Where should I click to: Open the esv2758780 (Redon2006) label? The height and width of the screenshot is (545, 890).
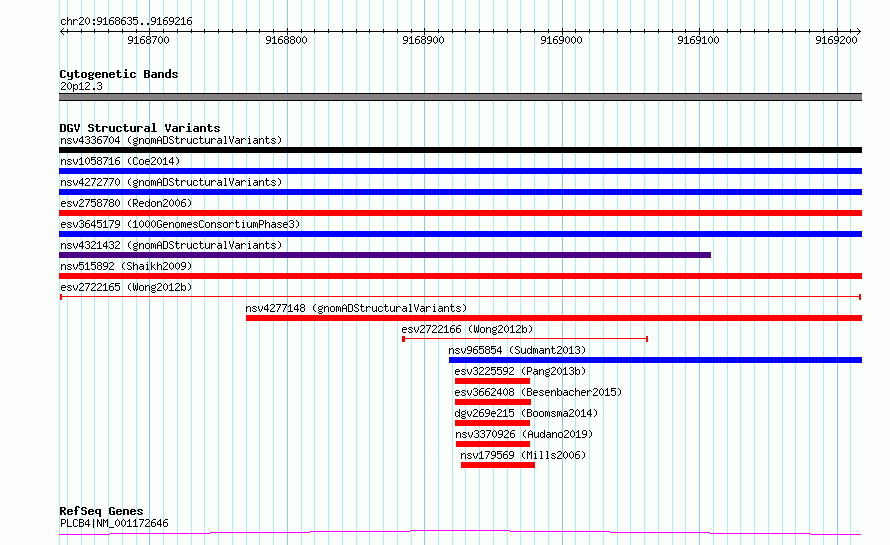tap(126, 203)
